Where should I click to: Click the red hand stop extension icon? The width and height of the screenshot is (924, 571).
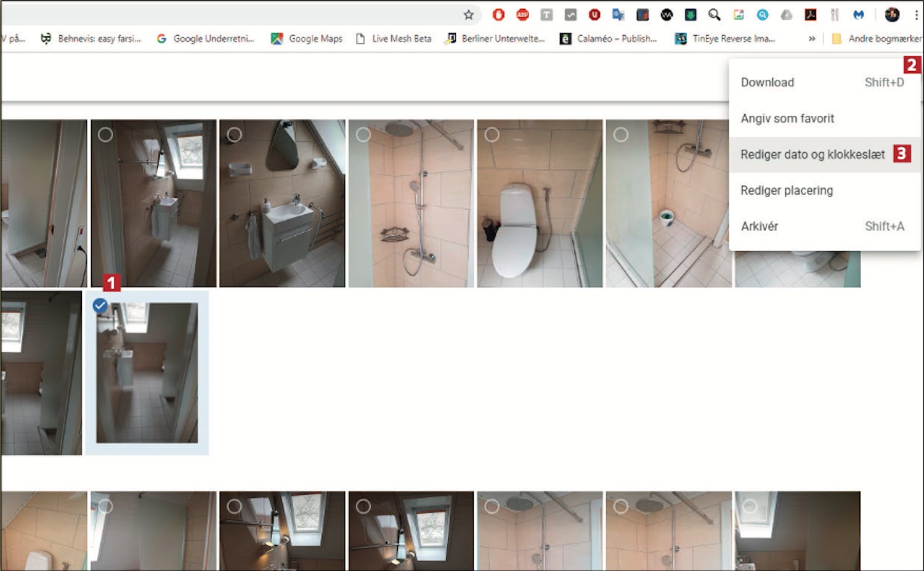pyautogui.click(x=498, y=15)
